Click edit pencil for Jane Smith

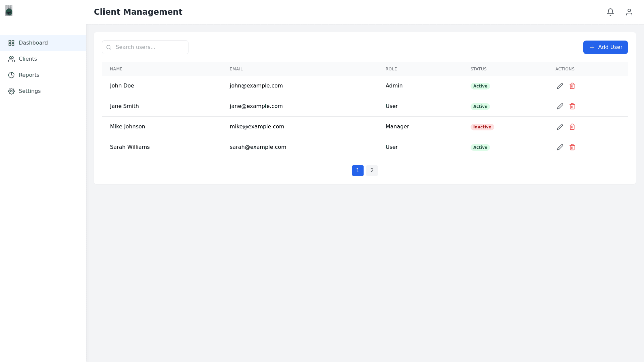[x=560, y=106]
